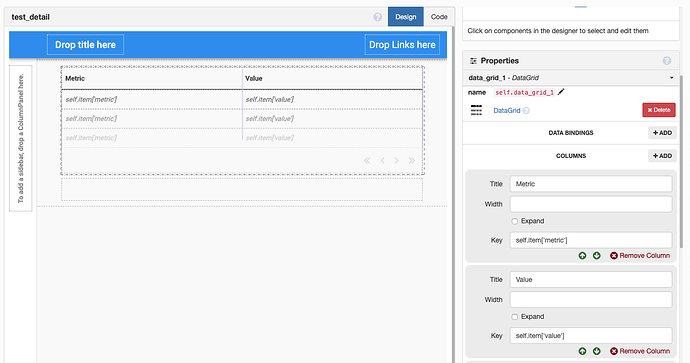The image size is (690, 363).
Task: Open the Properties panel help icon
Action: pos(667,61)
